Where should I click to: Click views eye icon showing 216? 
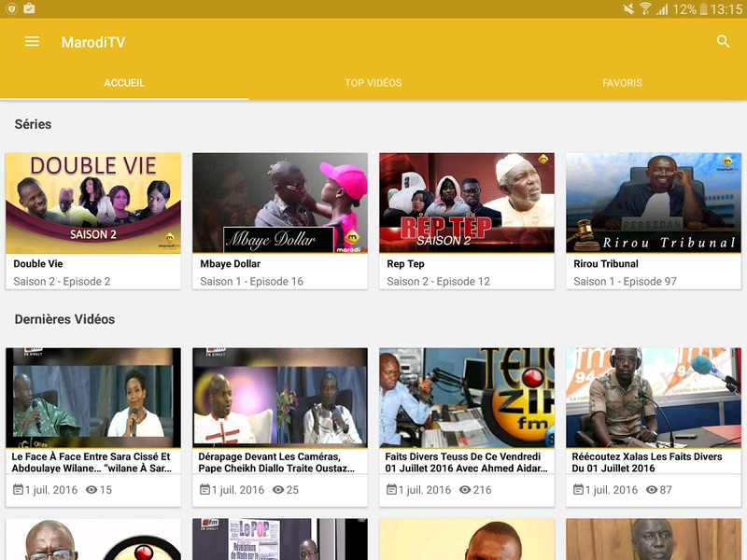click(x=465, y=489)
